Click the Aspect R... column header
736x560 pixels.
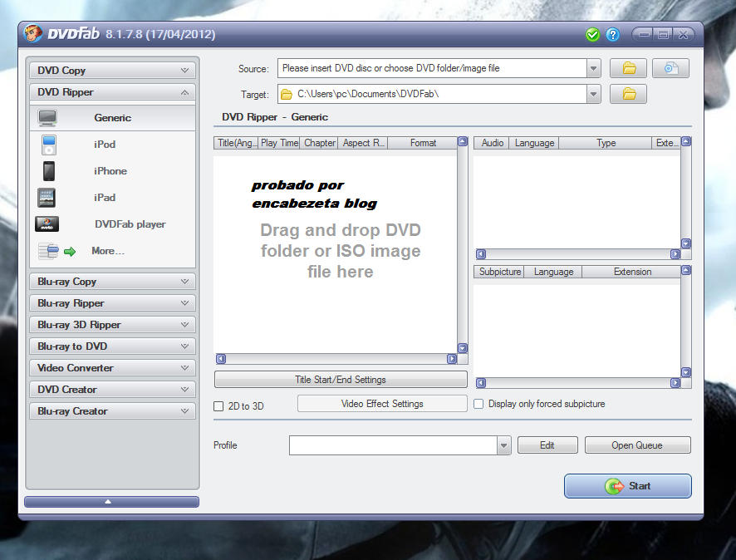coord(363,143)
